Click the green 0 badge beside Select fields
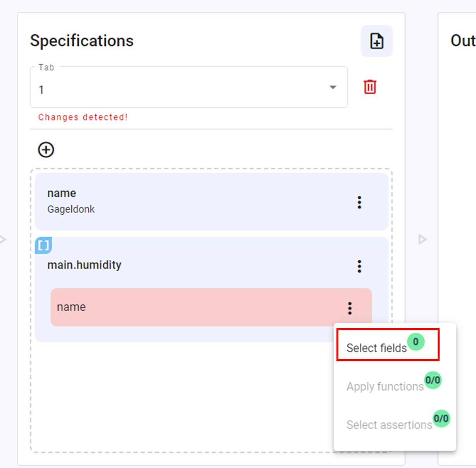This screenshot has width=476, height=468. click(x=416, y=342)
